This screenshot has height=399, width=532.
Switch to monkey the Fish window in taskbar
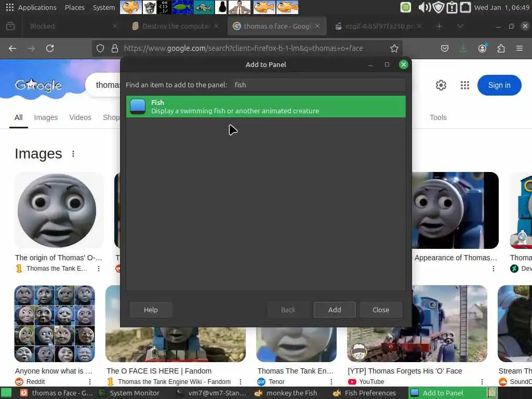[286, 393]
